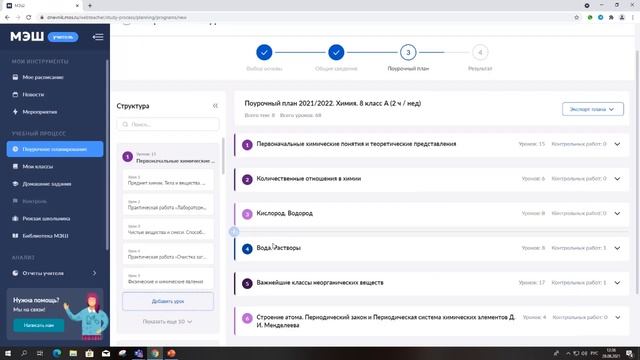Image resolution: width=640 pixels, height=360 pixels.
Task: Expand topic 1 Первоначальные химические понятия chevron
Action: pos(617,144)
